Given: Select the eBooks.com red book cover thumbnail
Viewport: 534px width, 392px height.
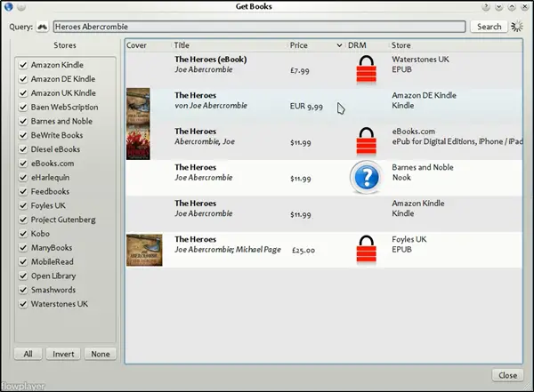Looking at the screenshot, I should 138,142.
